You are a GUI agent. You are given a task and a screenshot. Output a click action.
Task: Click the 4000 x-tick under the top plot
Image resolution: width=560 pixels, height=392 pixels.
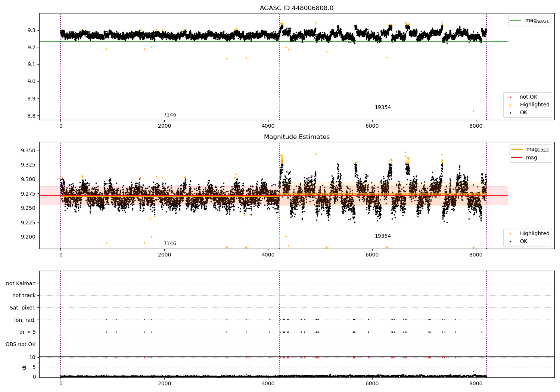point(268,126)
